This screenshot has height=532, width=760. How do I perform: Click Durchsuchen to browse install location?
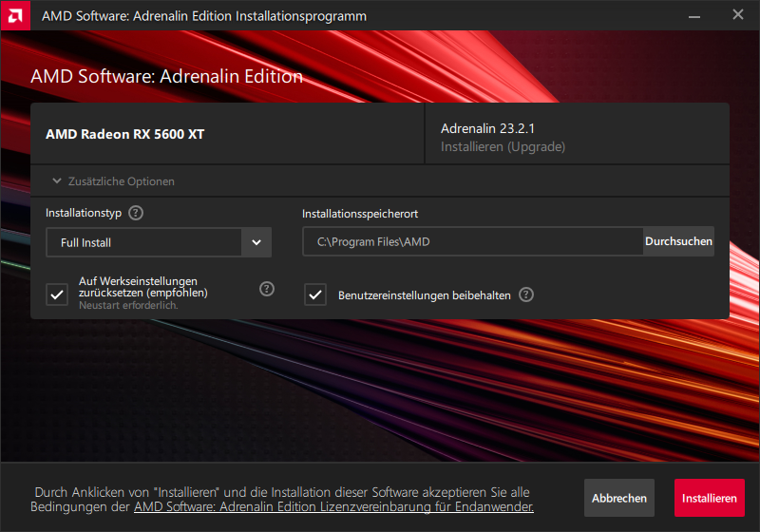[678, 241]
